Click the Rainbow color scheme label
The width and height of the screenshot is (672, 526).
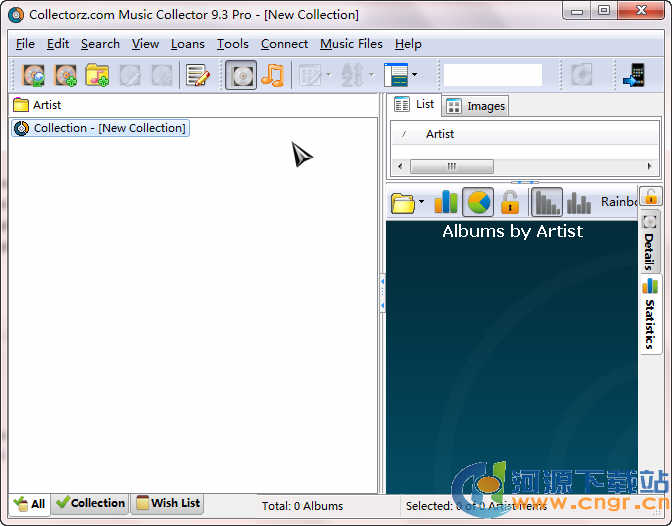pyautogui.click(x=619, y=201)
